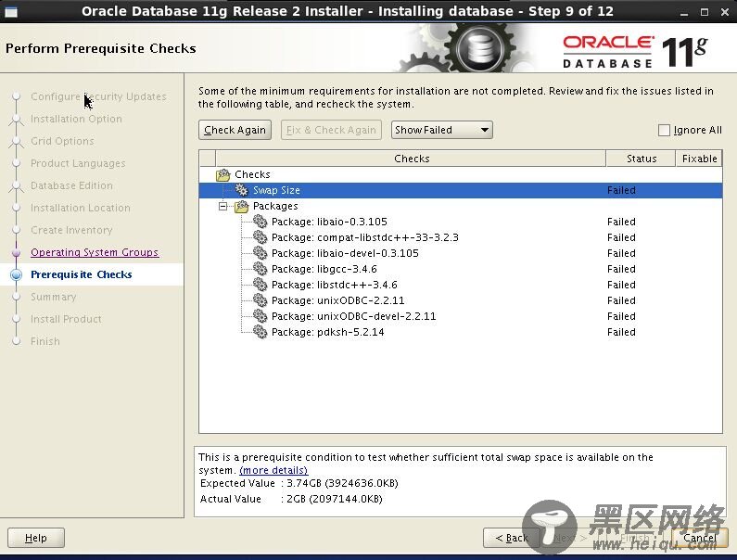The width and height of the screenshot is (737, 560).
Task: Click Failed status of Swap Size
Action: (621, 190)
